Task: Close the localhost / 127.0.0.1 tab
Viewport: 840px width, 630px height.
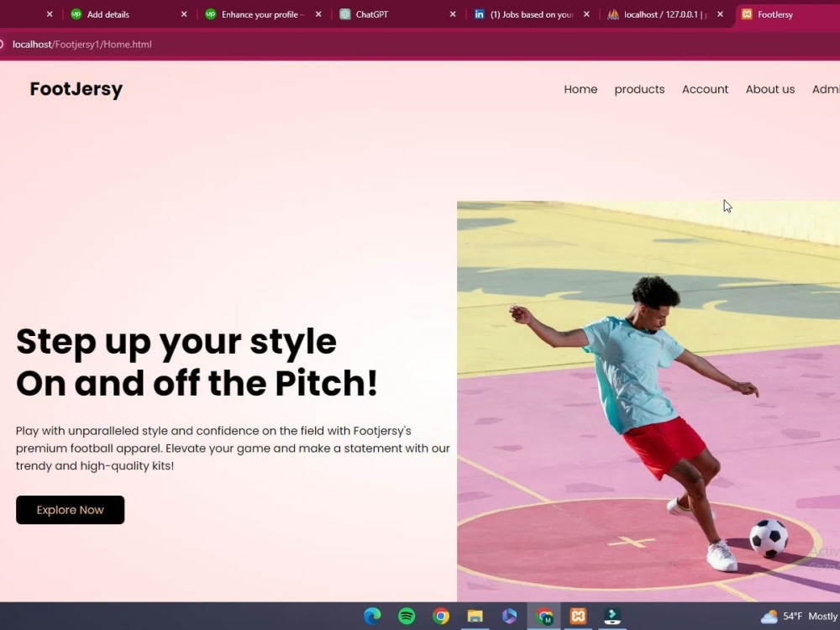Action: (x=720, y=14)
